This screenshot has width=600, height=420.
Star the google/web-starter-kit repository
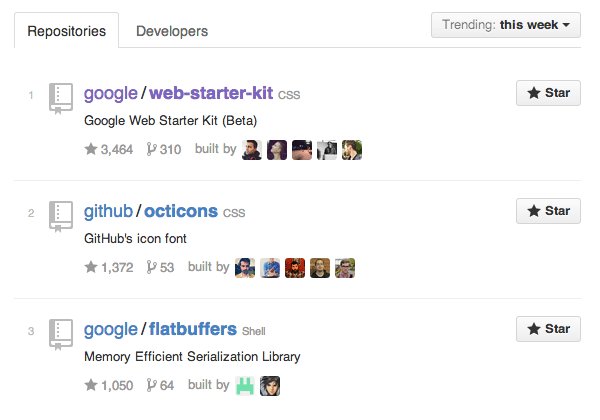tap(548, 93)
